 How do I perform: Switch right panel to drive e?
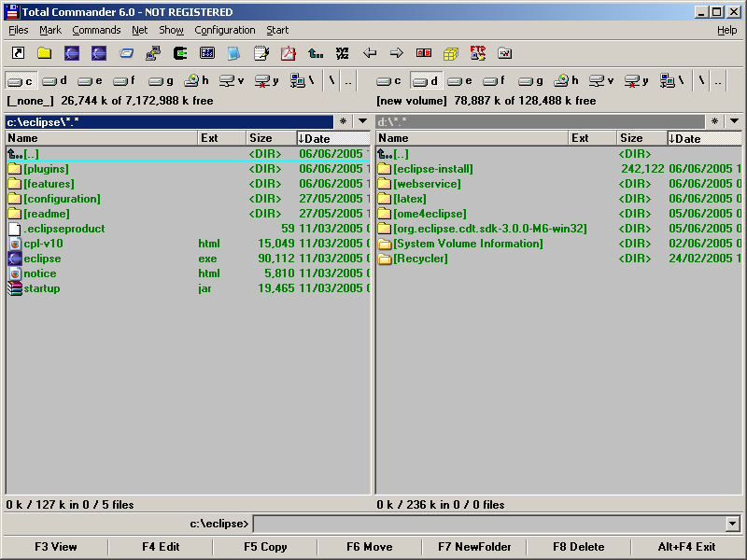pyautogui.click(x=459, y=80)
